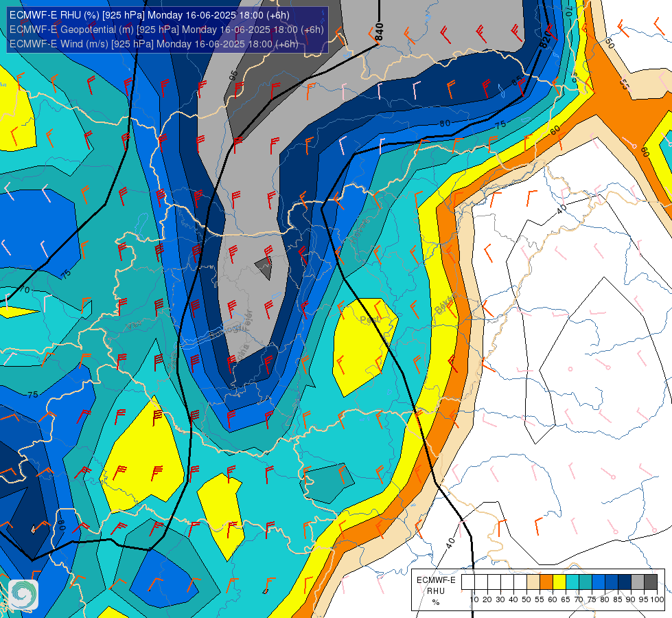Click the beige 50–55% legend swatch
Image resolution: width=672 pixels, height=618 pixels.
coord(533,582)
